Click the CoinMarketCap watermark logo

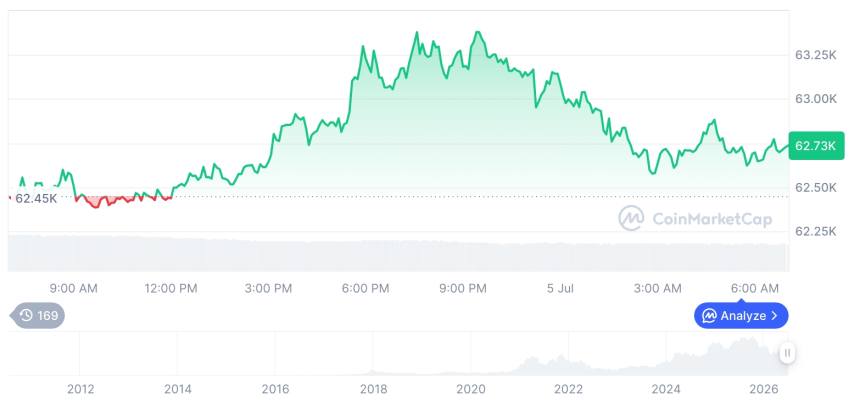tap(631, 218)
